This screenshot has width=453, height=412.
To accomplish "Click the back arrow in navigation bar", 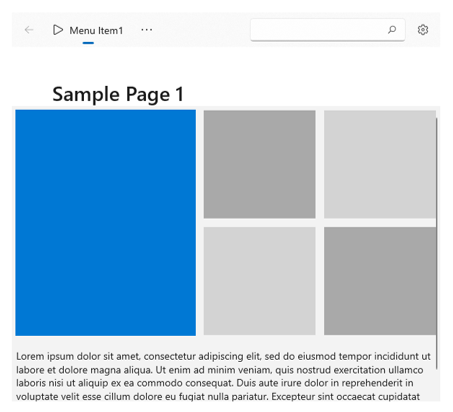I will coord(29,30).
